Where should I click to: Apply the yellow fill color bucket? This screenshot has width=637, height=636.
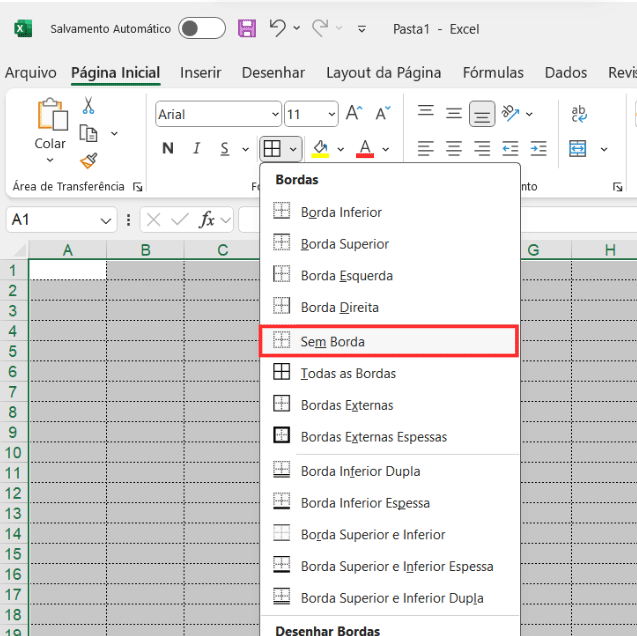click(x=320, y=149)
